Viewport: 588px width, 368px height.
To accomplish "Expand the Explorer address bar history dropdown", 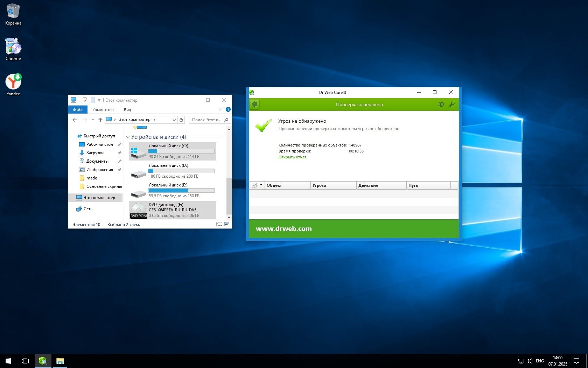I will 174,120.
